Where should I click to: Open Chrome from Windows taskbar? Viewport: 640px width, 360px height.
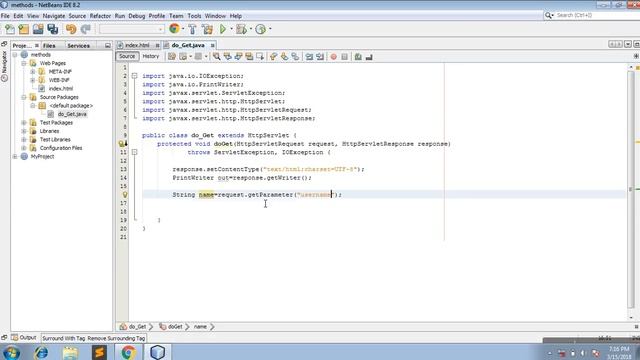click(128, 352)
